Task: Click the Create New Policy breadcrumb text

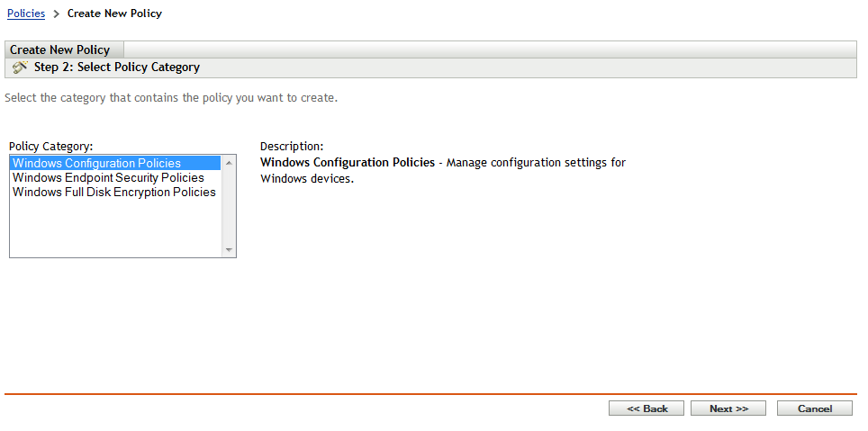Action: click(114, 13)
